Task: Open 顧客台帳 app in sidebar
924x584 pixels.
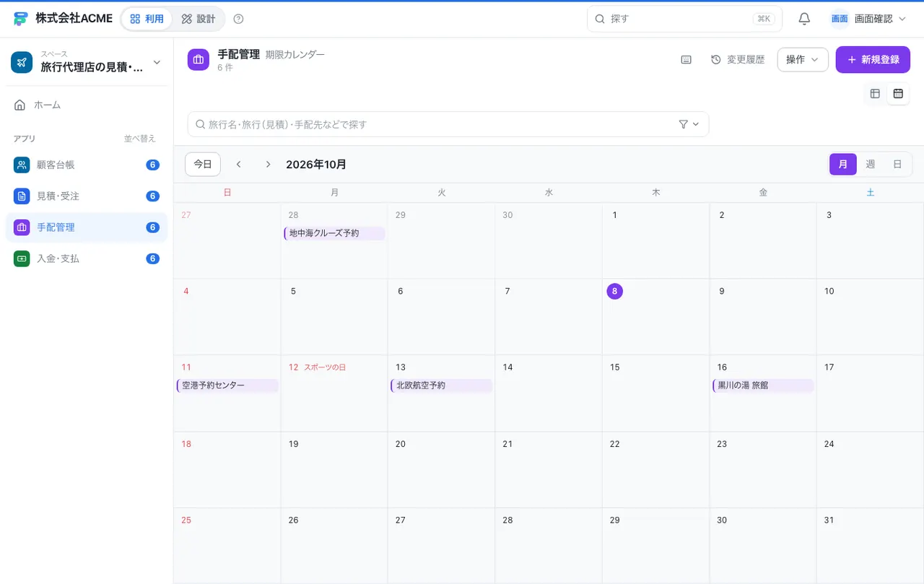Action: point(87,165)
